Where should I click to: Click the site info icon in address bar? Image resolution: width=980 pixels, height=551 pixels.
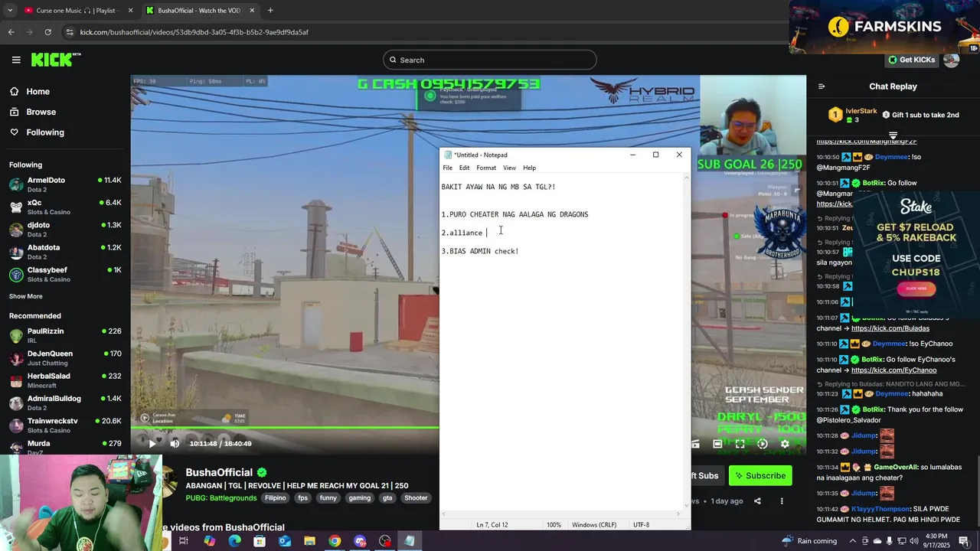(x=70, y=32)
